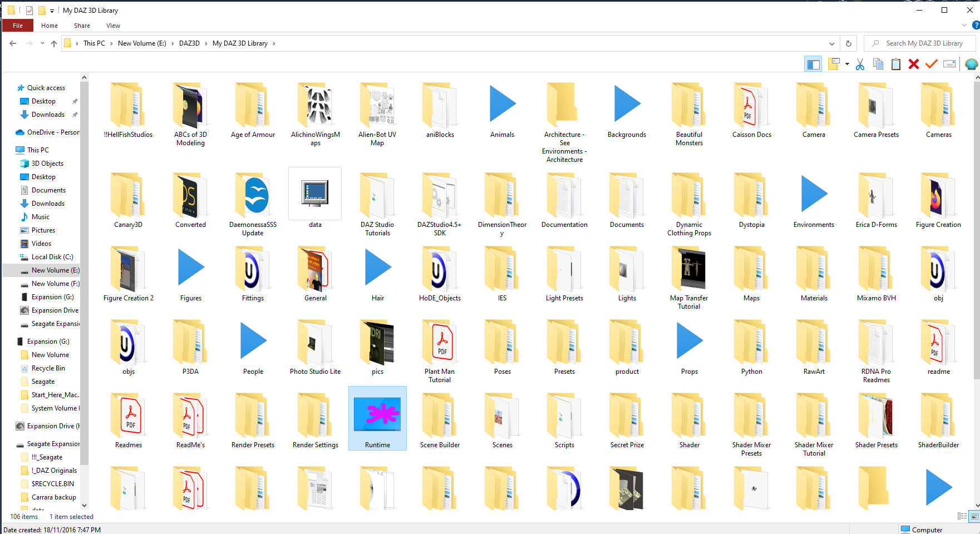The image size is (980, 534).
Task: Open the Props folder
Action: pyautogui.click(x=690, y=348)
